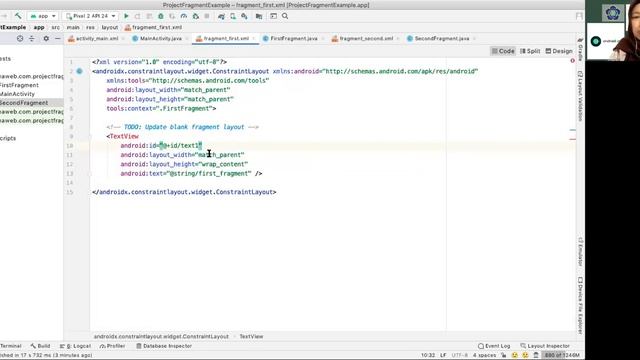Viewport: 640px width, 360px height.
Task: Open the AVD Manager icon
Action: [233, 16]
